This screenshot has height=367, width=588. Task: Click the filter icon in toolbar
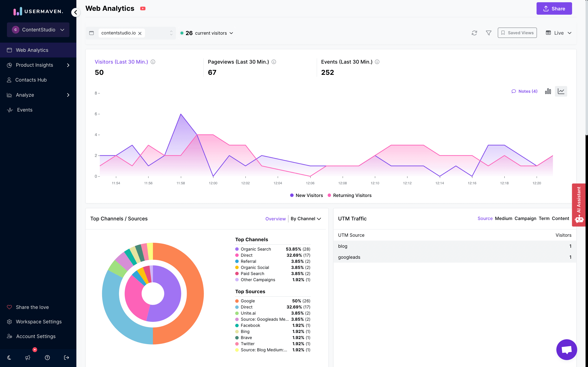489,33
